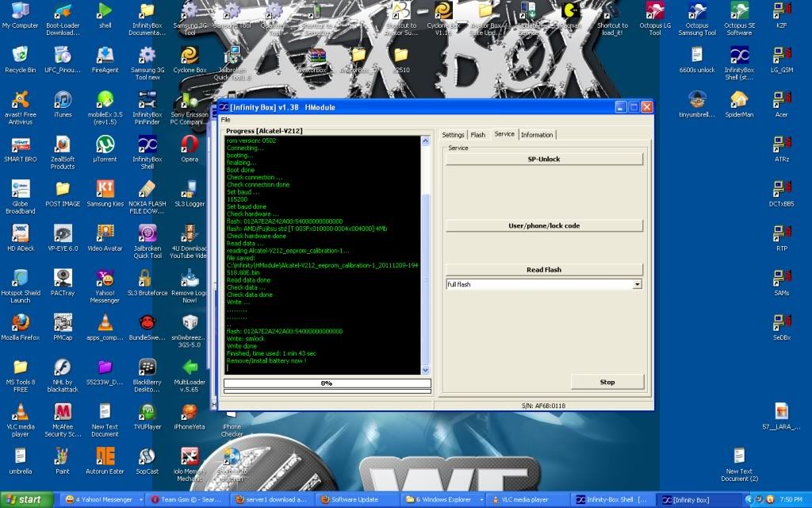Click the Stop button
Screen dimensions: 812x508
point(607,382)
